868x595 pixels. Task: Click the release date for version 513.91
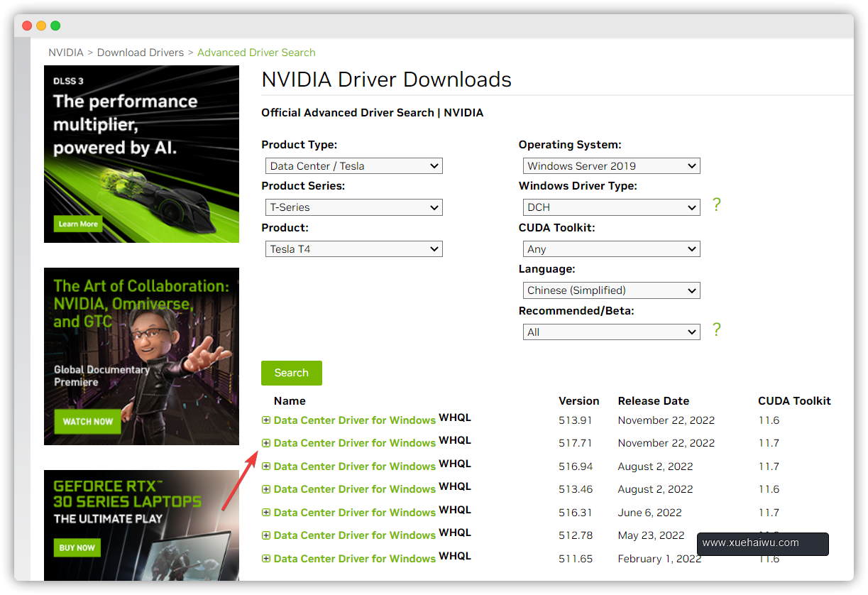click(x=666, y=420)
